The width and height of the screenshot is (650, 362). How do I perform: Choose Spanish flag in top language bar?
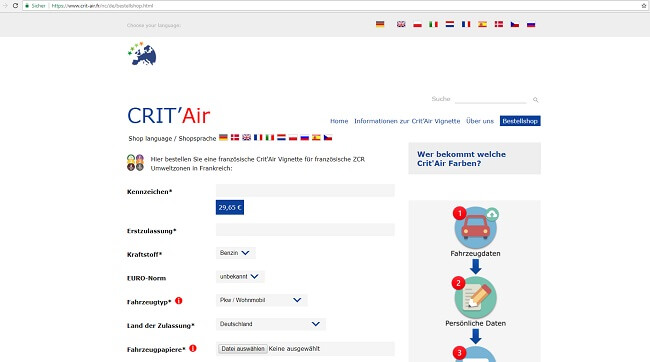click(482, 24)
